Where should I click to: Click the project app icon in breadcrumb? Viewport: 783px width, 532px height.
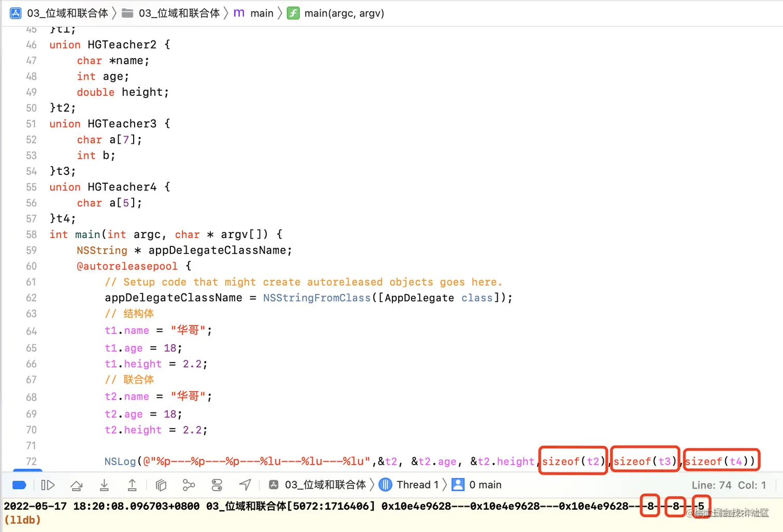16,13
